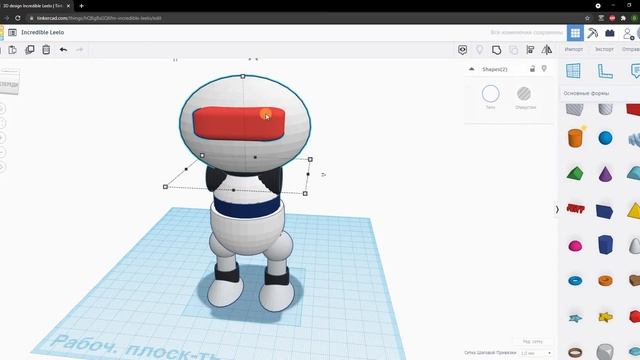Pick the blue sphere shape
This screenshot has width=640, height=360.
[x=605, y=138]
